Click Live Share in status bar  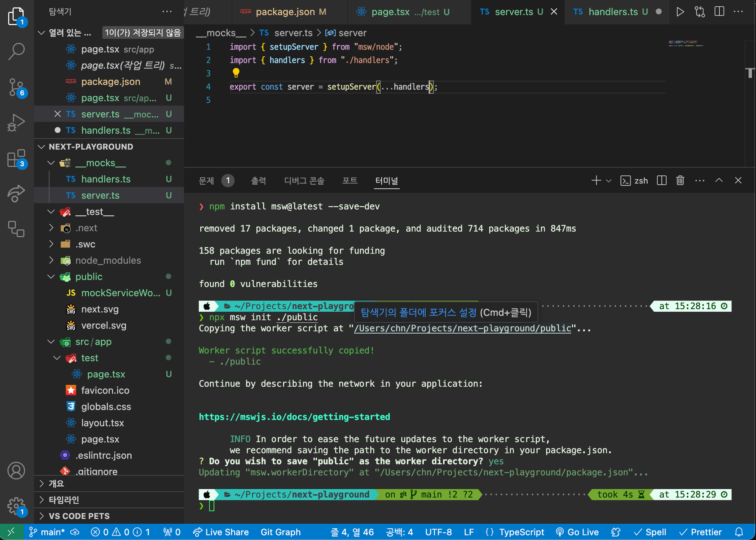pyautogui.click(x=221, y=532)
